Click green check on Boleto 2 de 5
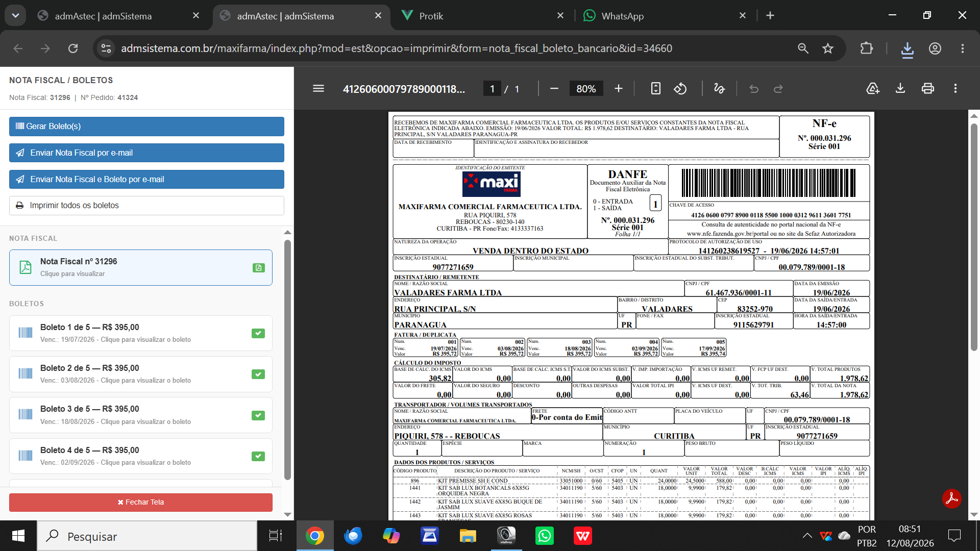This screenshot has width=980, height=551. click(258, 374)
